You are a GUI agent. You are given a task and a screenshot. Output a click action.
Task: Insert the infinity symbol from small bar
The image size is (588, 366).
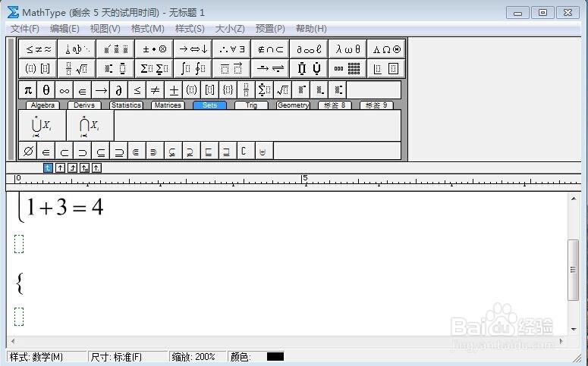(x=64, y=90)
